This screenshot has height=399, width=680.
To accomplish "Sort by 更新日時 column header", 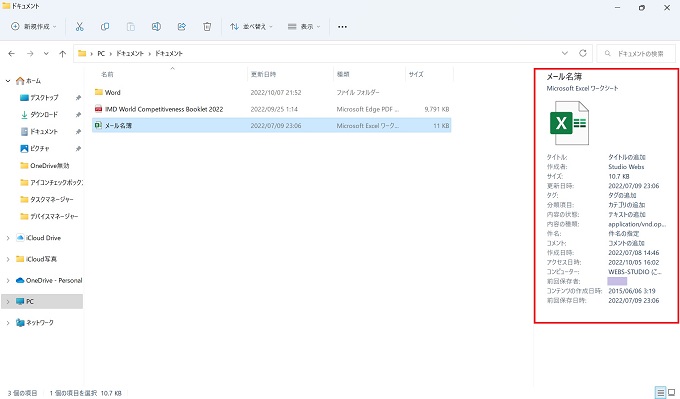I will 263,74.
